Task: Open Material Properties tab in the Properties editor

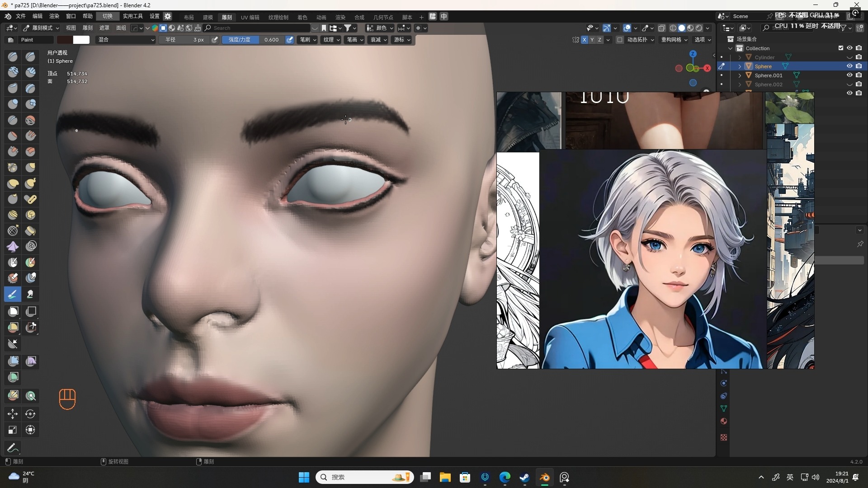Action: [x=724, y=421]
